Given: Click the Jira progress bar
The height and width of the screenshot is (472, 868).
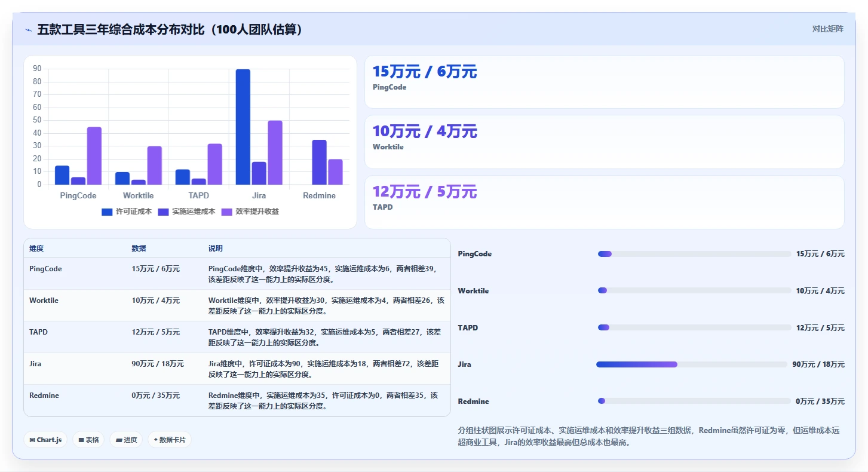Looking at the screenshot, I should tap(692, 364).
